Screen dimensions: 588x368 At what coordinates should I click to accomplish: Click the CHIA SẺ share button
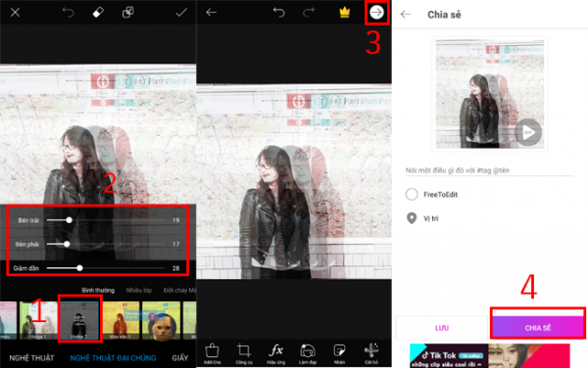tap(538, 328)
